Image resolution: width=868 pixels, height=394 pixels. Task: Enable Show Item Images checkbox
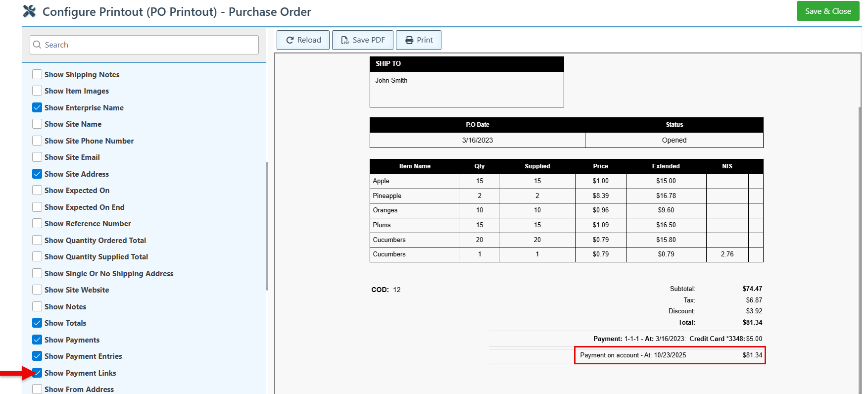pyautogui.click(x=37, y=91)
